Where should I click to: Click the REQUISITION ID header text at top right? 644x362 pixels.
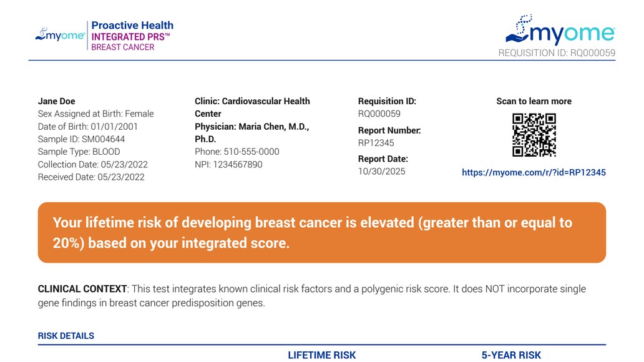coord(557,53)
